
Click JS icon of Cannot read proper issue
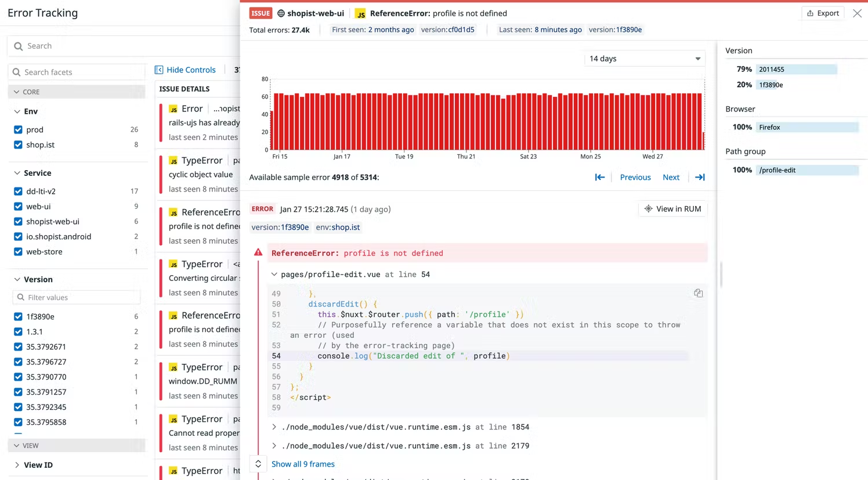click(x=173, y=419)
